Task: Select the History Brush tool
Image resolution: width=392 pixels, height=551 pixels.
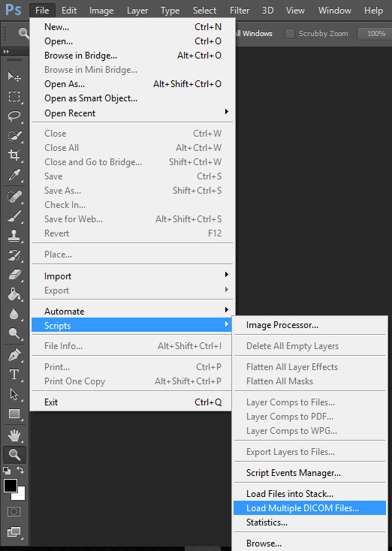Action: point(14,255)
